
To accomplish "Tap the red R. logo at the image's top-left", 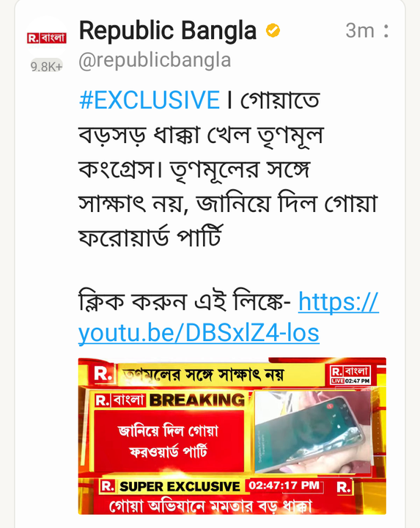I will coord(103,374).
